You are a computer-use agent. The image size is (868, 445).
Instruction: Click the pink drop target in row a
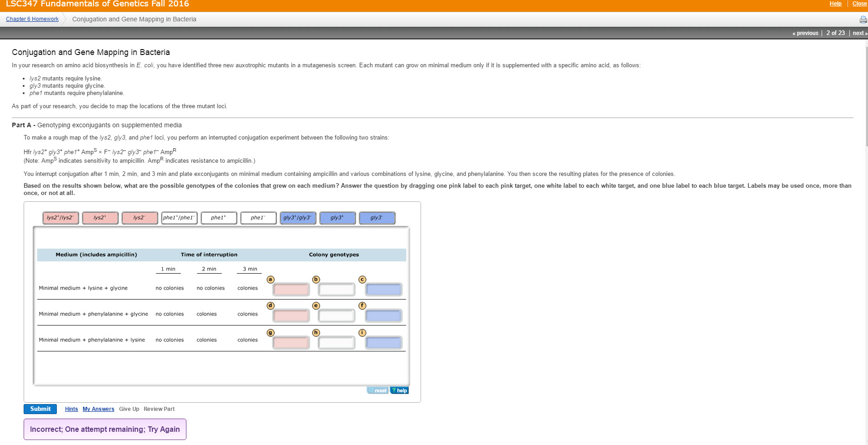(x=291, y=290)
